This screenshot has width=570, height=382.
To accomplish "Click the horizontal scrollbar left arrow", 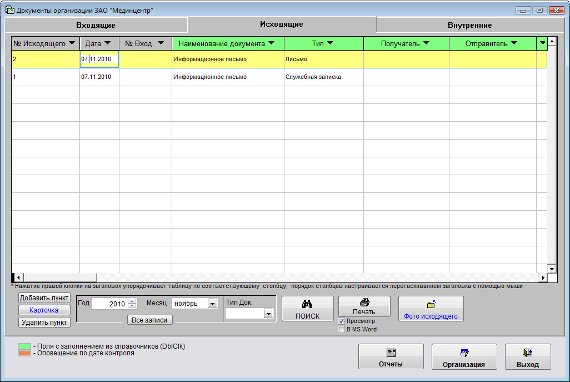I will pyautogui.click(x=18, y=278).
